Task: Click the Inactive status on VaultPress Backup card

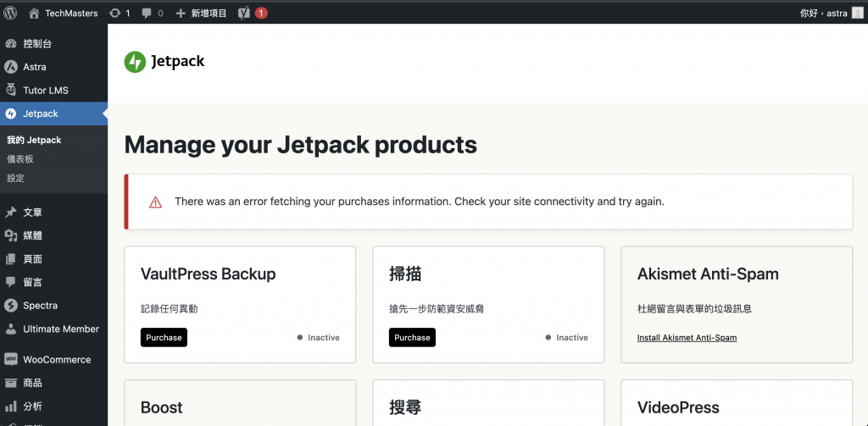Action: pyautogui.click(x=319, y=337)
